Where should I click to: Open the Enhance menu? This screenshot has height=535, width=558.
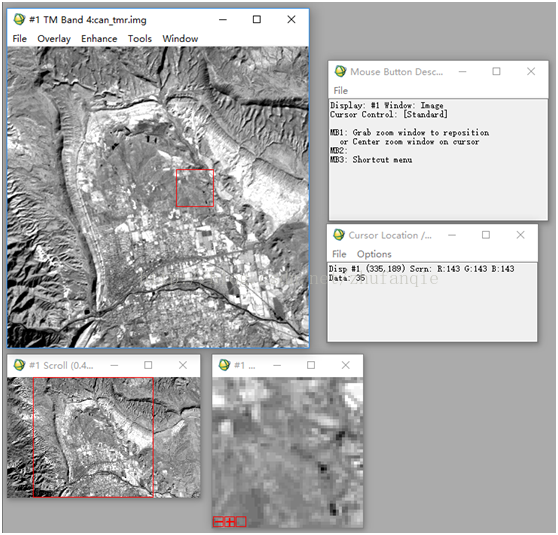click(x=99, y=38)
